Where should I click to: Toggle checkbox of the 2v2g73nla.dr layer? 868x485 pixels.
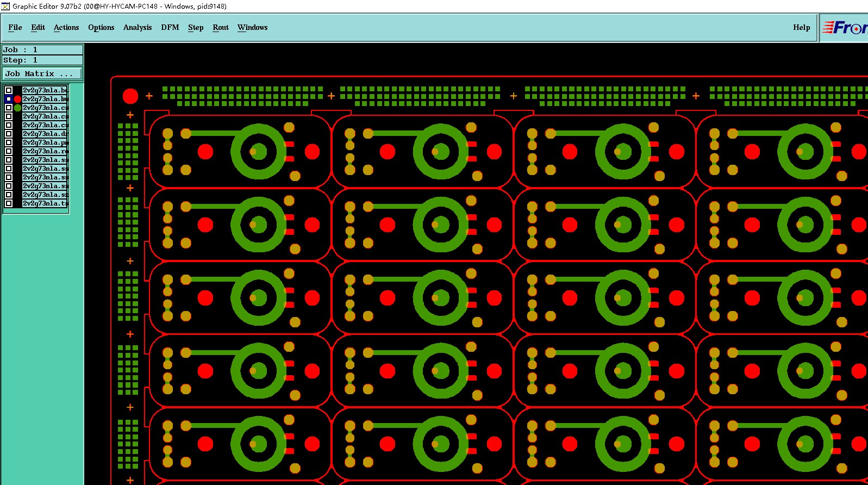tap(9, 134)
